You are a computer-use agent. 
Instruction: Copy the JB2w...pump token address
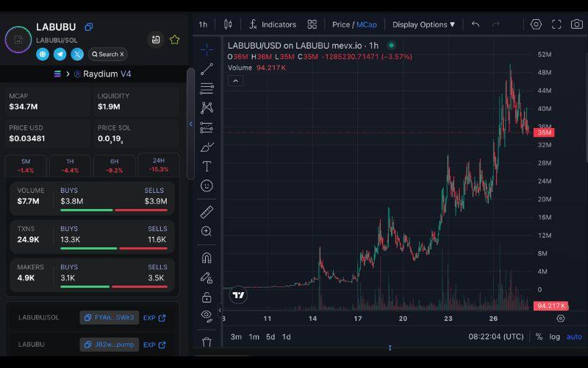[x=109, y=344]
